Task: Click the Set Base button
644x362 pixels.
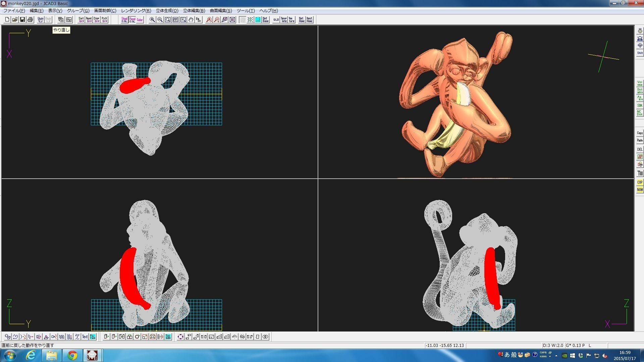Action: click(x=266, y=20)
